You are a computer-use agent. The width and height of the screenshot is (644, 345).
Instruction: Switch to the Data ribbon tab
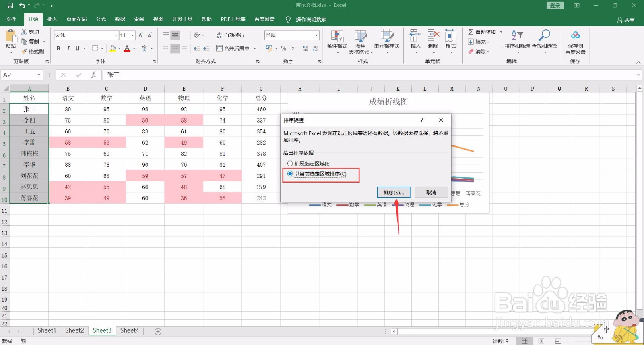click(120, 19)
